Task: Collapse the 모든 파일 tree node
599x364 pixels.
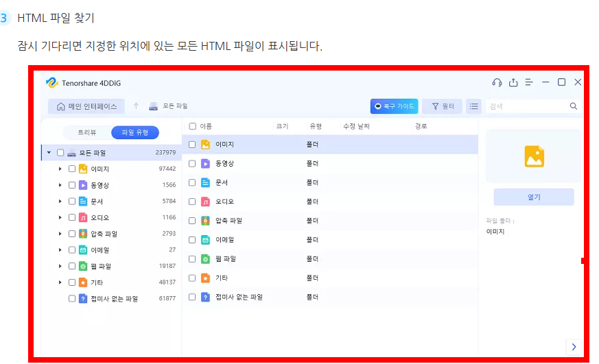Action: (49, 153)
